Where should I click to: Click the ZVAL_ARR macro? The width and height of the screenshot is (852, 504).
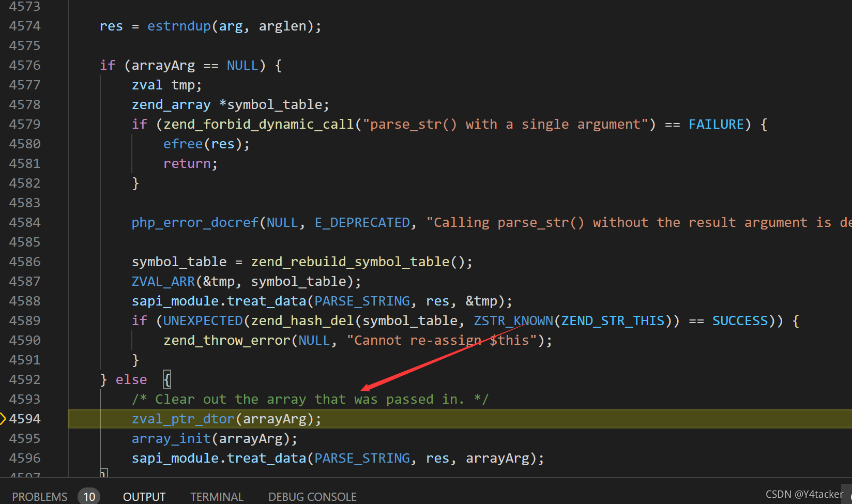(163, 282)
